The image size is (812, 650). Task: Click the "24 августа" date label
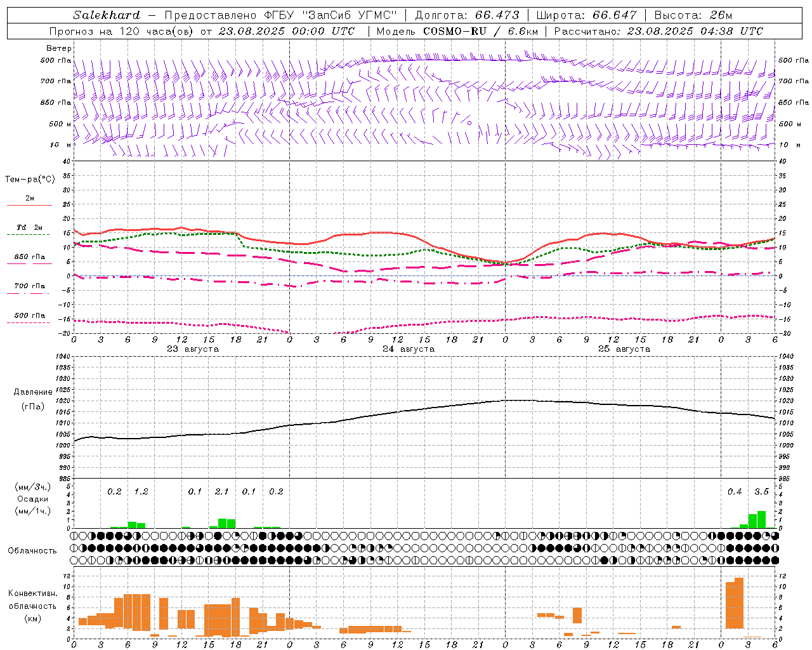pyautogui.click(x=409, y=349)
